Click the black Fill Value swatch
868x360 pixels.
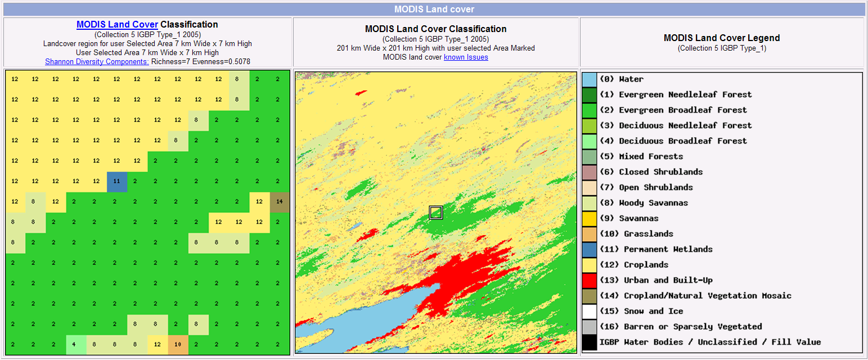point(589,342)
